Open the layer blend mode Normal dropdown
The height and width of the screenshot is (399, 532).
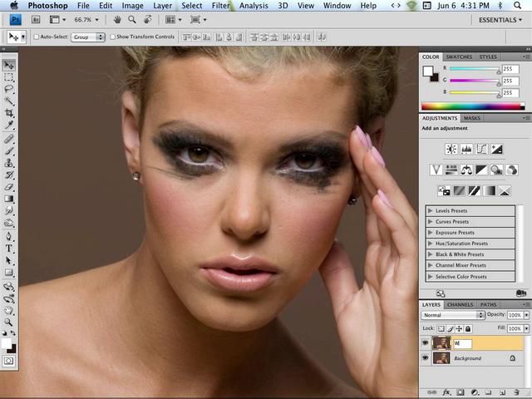pyautogui.click(x=453, y=315)
